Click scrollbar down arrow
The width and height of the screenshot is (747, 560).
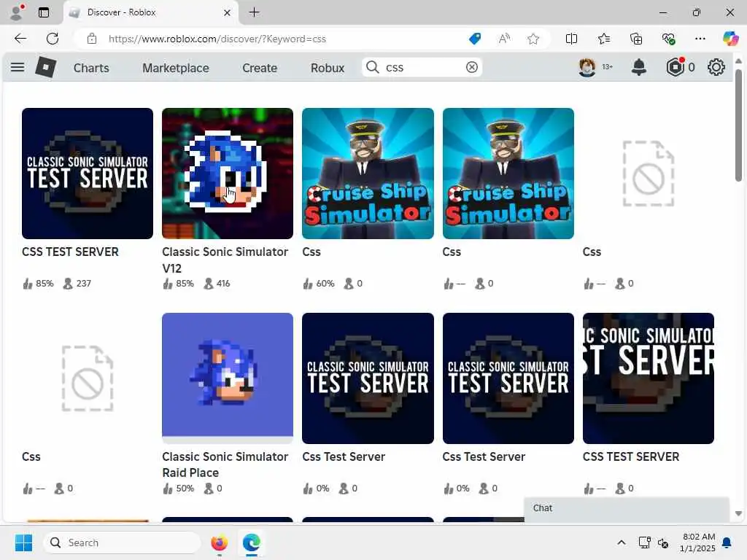tap(738, 513)
